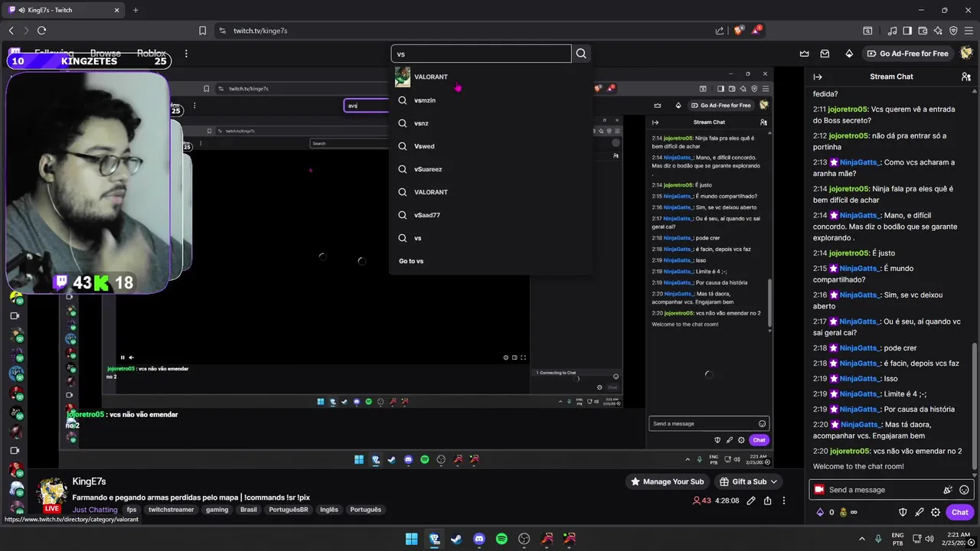Click the share stream icon under the video
Viewport: 980px width, 551px height.
click(x=767, y=500)
